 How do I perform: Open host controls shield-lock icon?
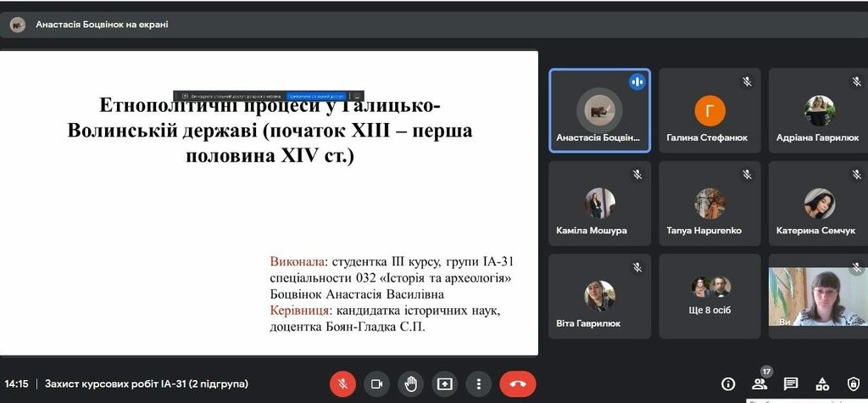click(x=853, y=383)
